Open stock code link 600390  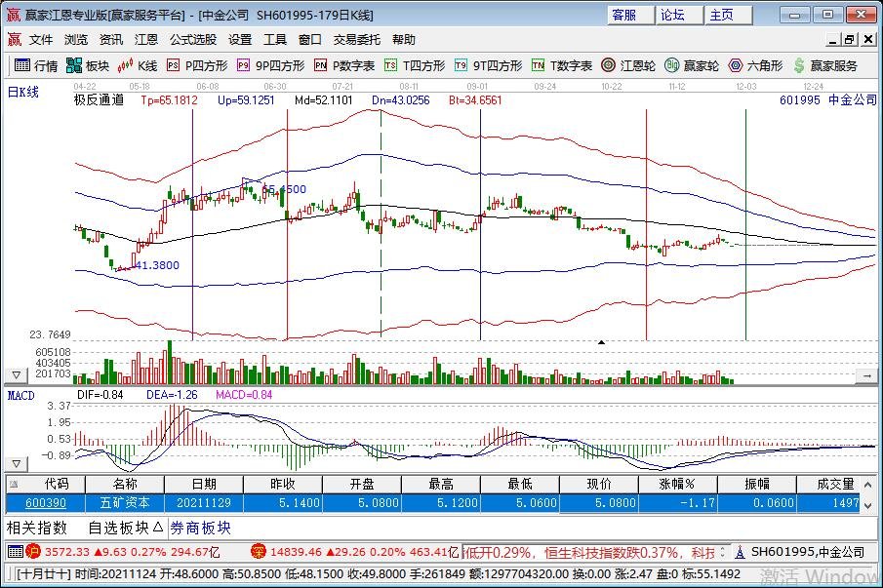[x=46, y=502]
